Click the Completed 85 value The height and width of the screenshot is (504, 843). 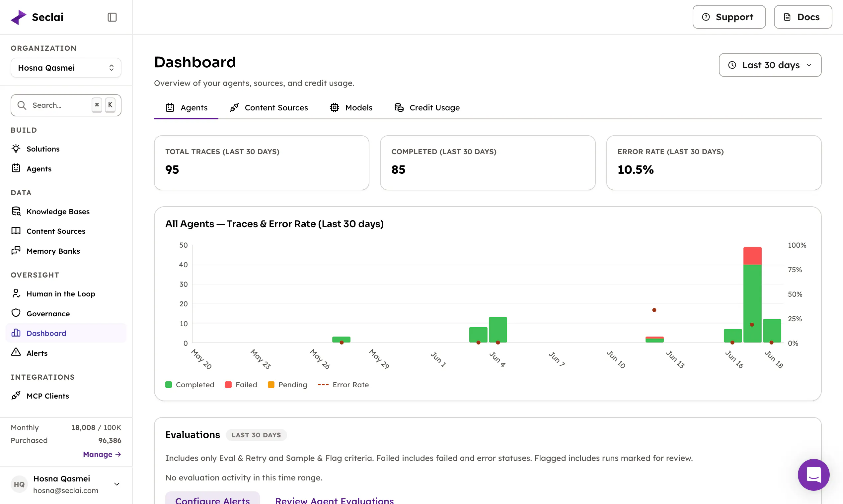398,169
